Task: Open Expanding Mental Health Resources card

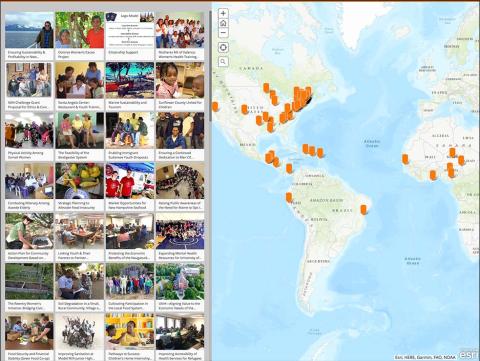Action: pos(180,237)
